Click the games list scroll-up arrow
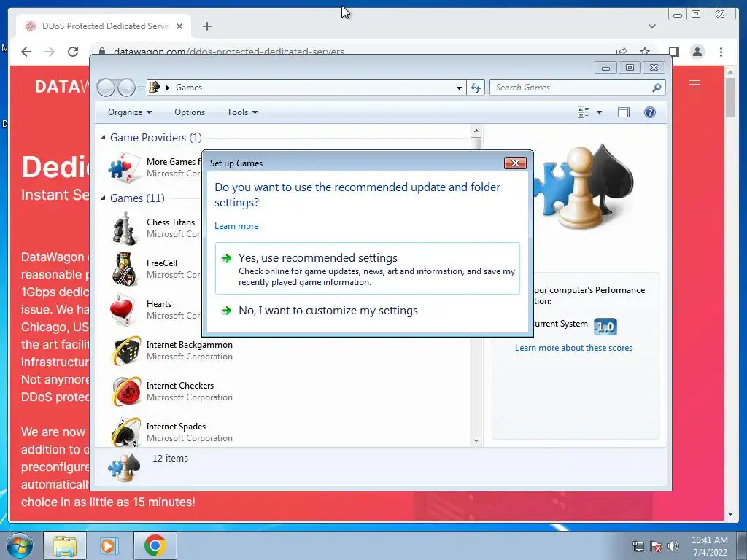Image resolution: width=747 pixels, height=560 pixels. tap(476, 130)
